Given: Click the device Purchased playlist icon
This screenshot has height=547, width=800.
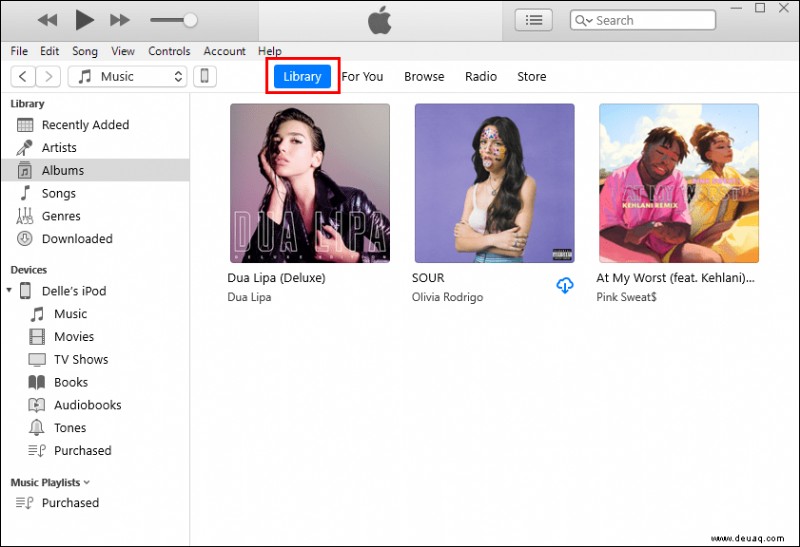Looking at the screenshot, I should pos(37,451).
